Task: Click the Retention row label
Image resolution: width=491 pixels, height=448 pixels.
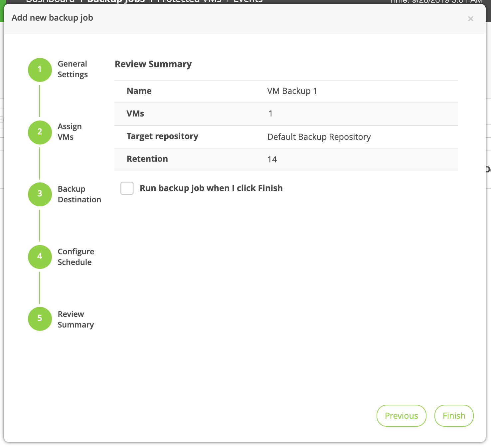Action: 147,159
